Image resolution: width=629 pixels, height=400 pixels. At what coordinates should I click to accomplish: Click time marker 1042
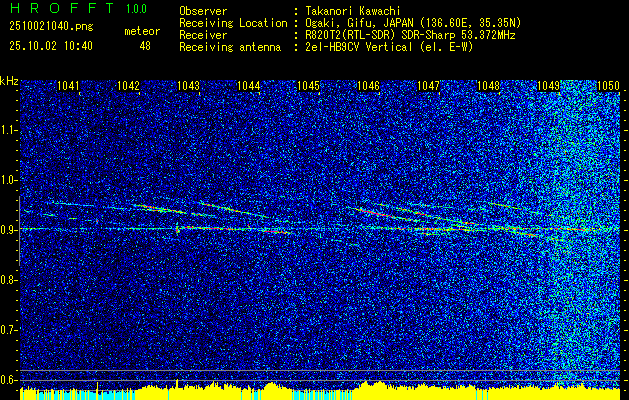pos(128,86)
